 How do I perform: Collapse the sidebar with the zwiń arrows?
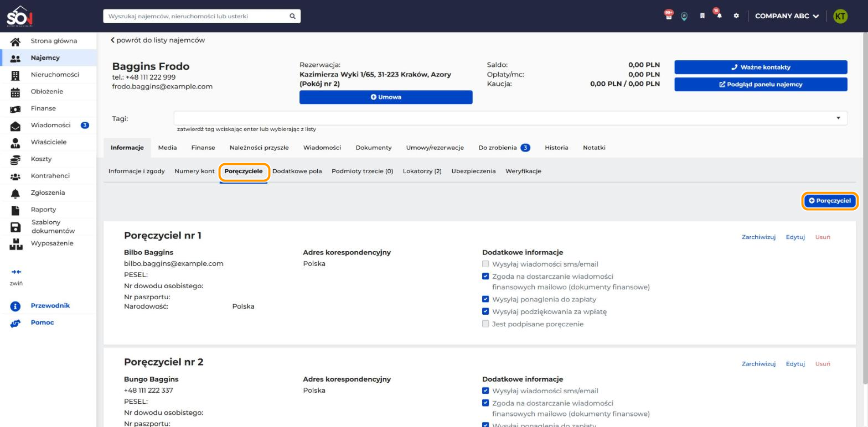[16, 272]
